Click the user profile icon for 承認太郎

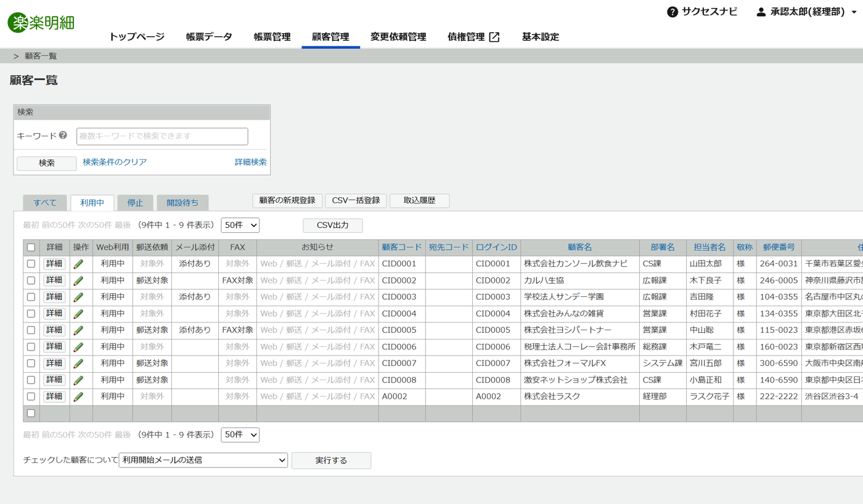pyautogui.click(x=761, y=12)
